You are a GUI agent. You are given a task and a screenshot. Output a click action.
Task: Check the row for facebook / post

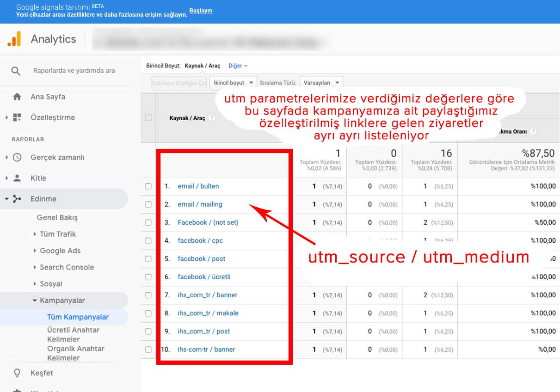[148, 259]
